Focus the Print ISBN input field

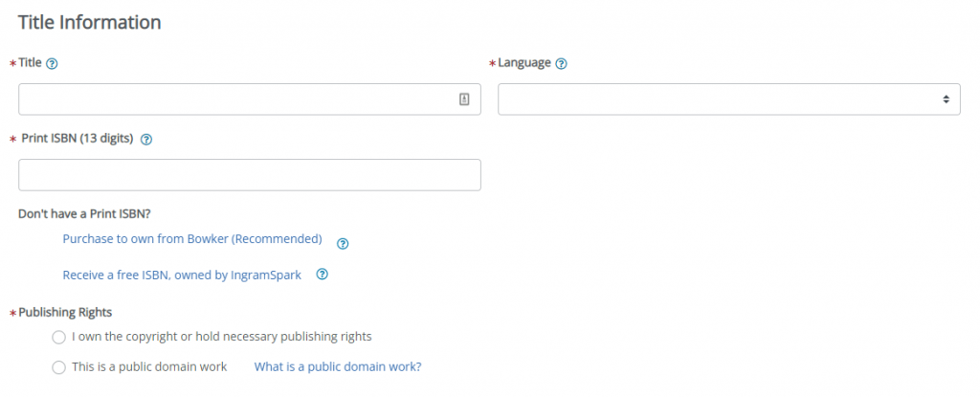point(250,175)
